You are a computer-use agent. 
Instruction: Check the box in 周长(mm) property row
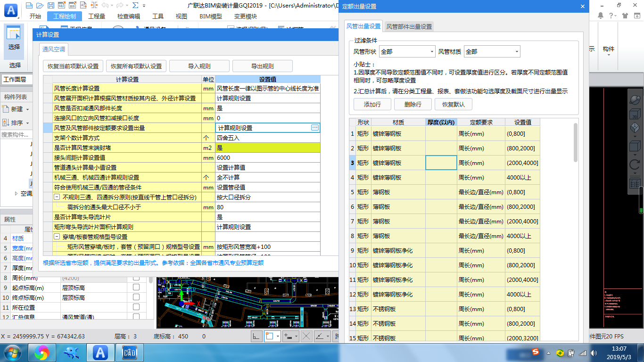coord(136,278)
